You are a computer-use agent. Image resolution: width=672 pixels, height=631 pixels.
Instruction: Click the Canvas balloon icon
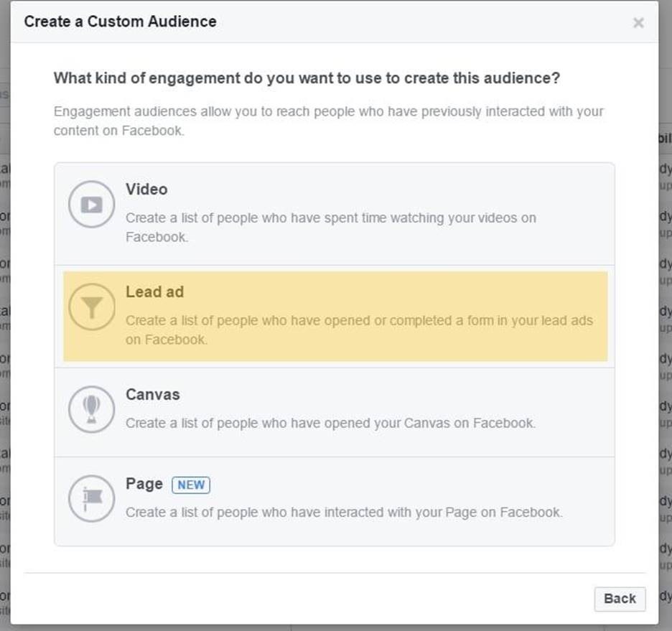[x=91, y=410]
